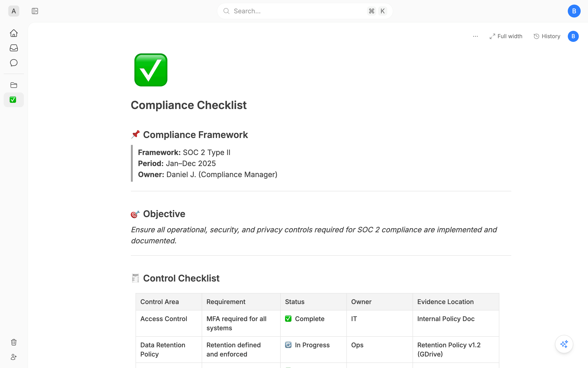
Task: Open the Inbox tray icon
Action: [x=14, y=48]
